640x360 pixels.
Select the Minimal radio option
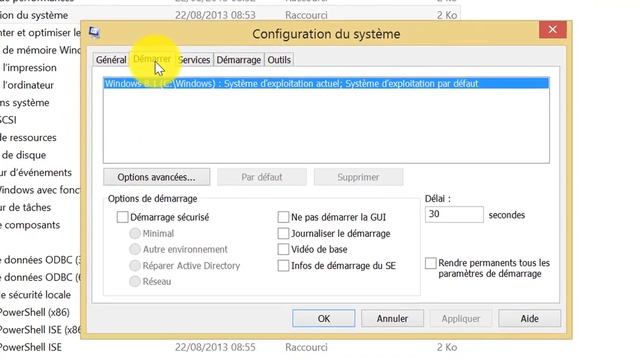[135, 233]
